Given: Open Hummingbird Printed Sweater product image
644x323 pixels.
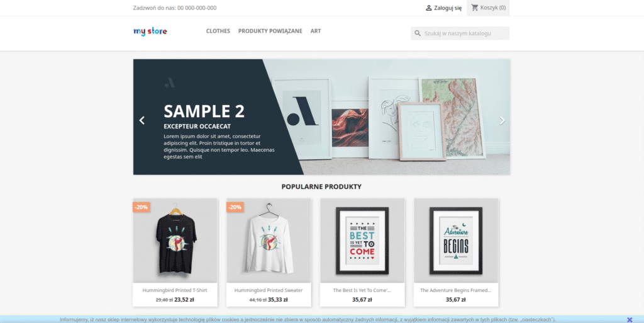Looking at the screenshot, I should tap(269, 241).
